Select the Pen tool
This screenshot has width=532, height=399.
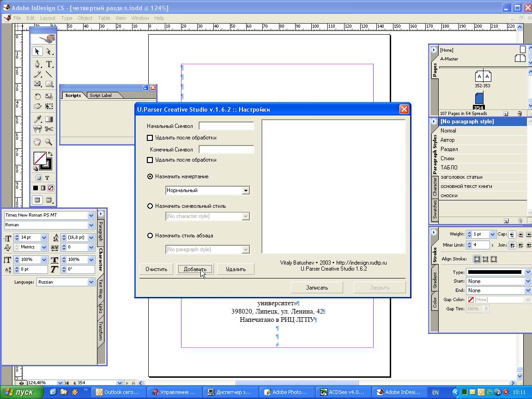[x=37, y=64]
